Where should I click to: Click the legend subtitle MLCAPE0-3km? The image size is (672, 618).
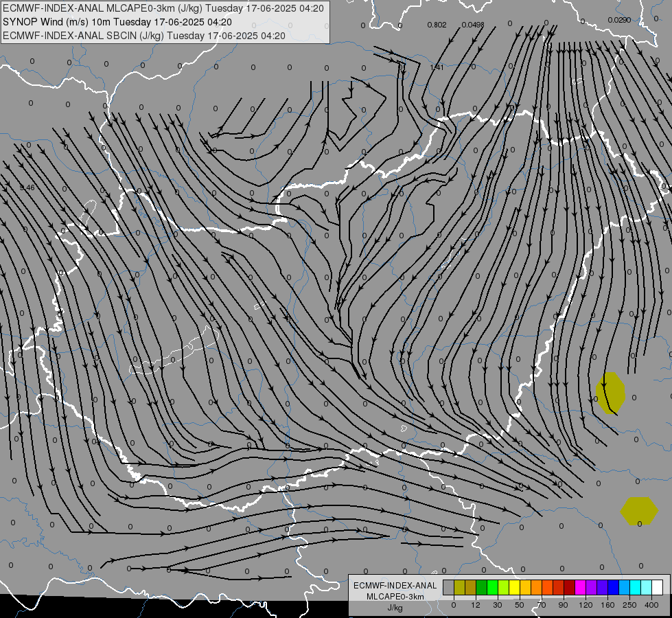pos(395,597)
